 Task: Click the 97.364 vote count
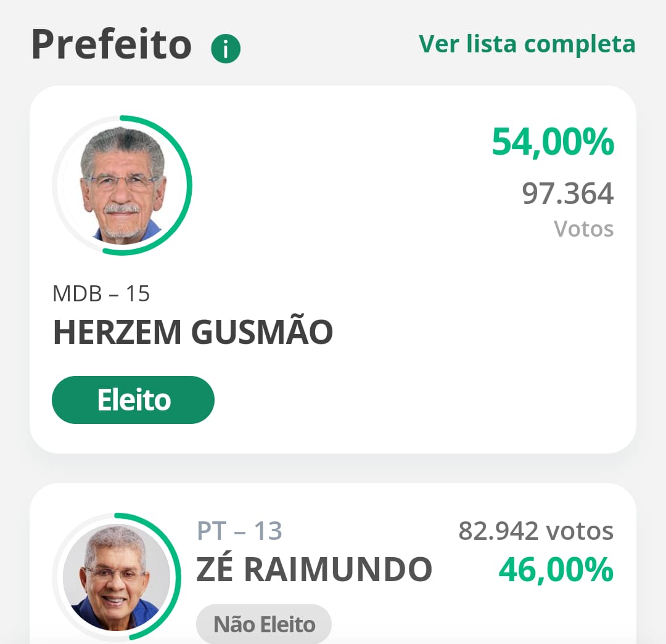click(x=567, y=194)
